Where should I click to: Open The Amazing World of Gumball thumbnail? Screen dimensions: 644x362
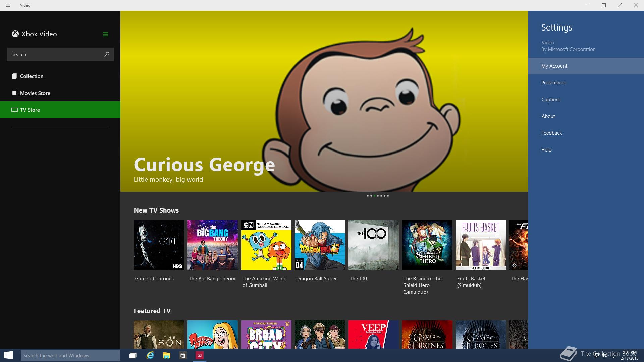[x=266, y=245]
